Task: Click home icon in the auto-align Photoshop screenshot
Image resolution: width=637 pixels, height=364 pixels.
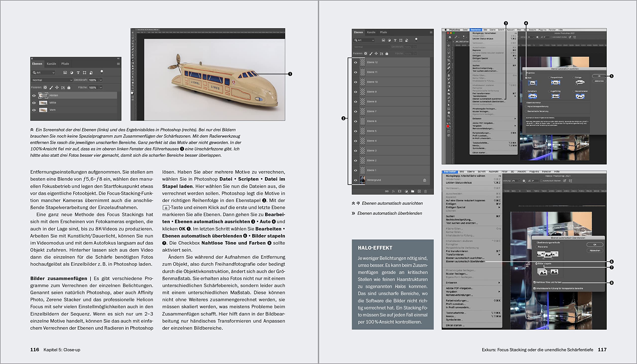Action: tap(450, 37)
